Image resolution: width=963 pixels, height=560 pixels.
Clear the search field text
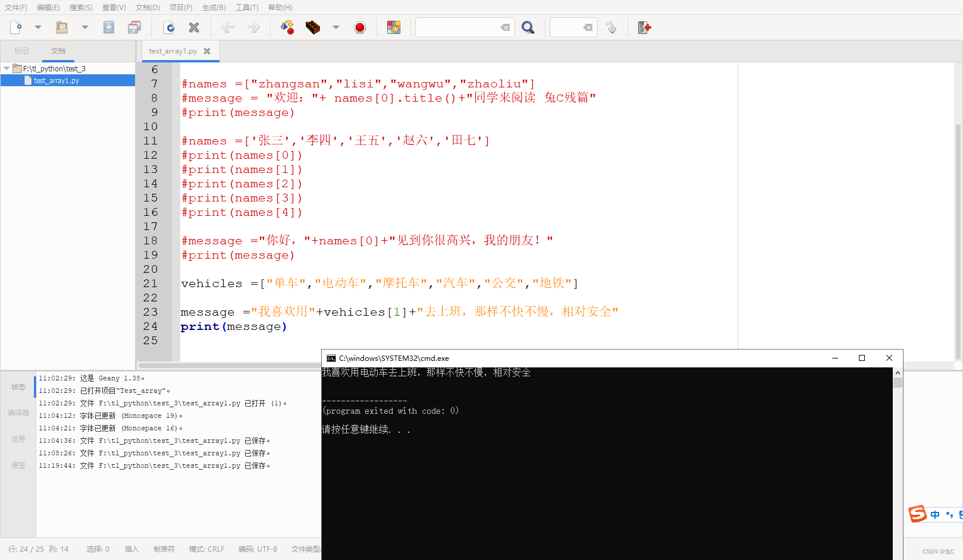tap(505, 27)
